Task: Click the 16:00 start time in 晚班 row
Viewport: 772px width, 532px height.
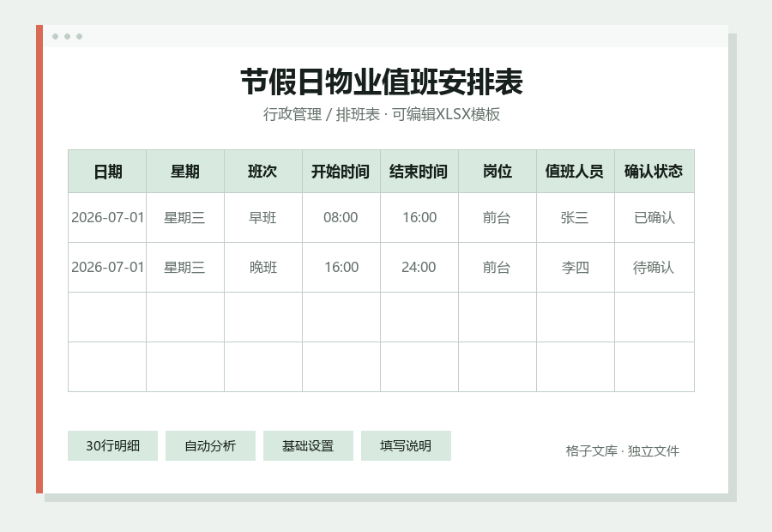Action: click(x=341, y=267)
